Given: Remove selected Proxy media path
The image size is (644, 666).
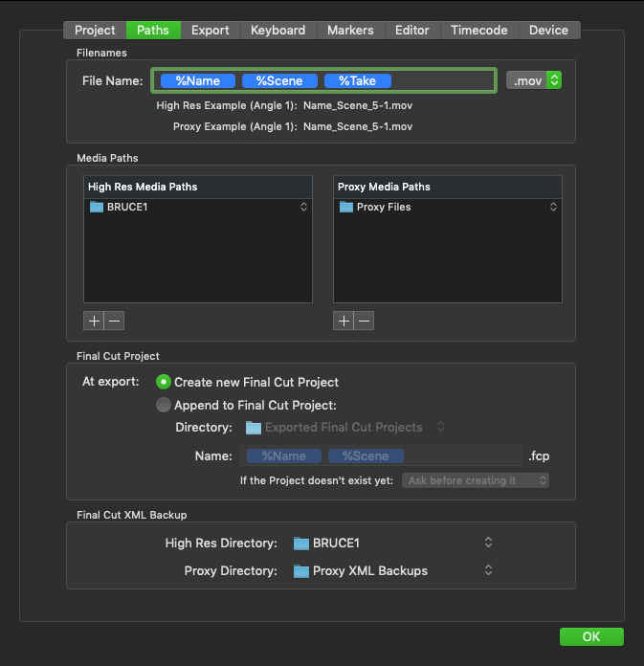Looking at the screenshot, I should point(364,321).
